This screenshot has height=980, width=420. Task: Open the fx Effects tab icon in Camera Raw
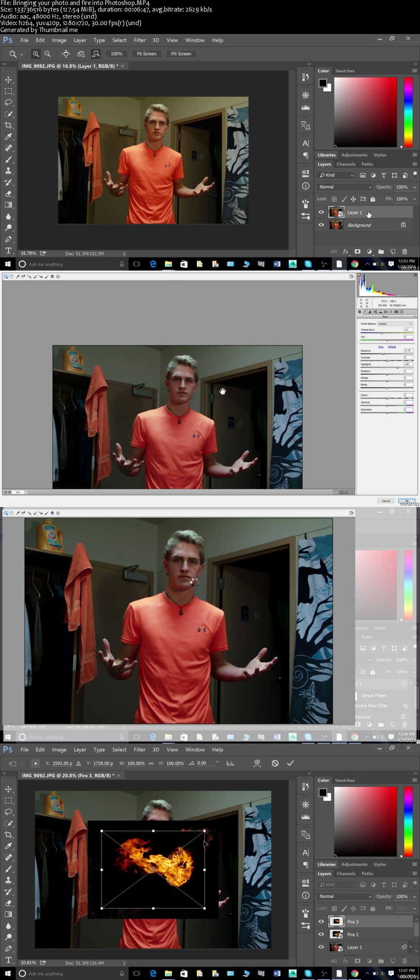point(391,312)
